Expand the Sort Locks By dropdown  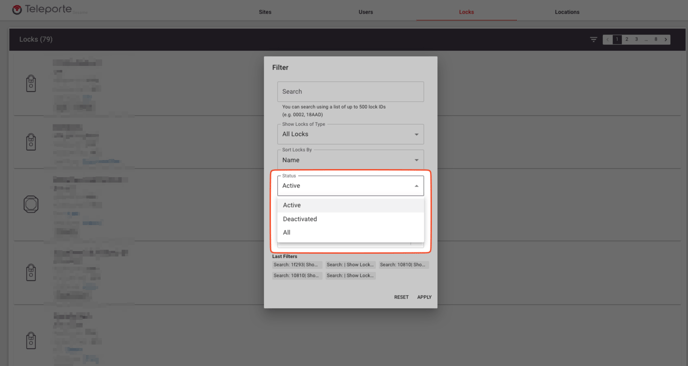(351, 160)
